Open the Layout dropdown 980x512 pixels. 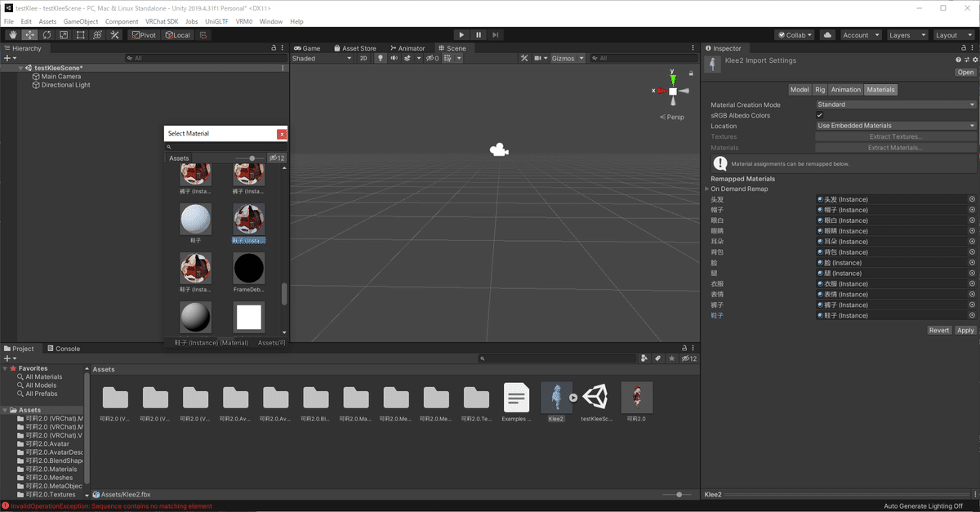953,35
